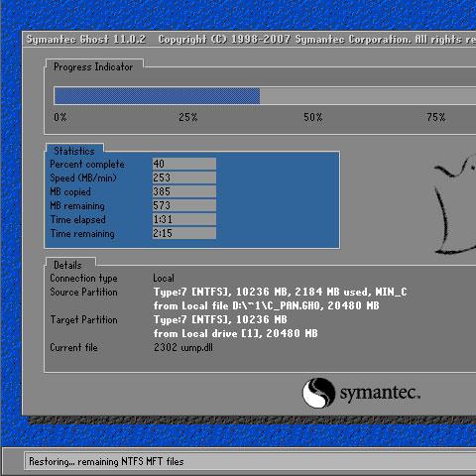
Task: Click the Source Partition label
Action: point(83,292)
